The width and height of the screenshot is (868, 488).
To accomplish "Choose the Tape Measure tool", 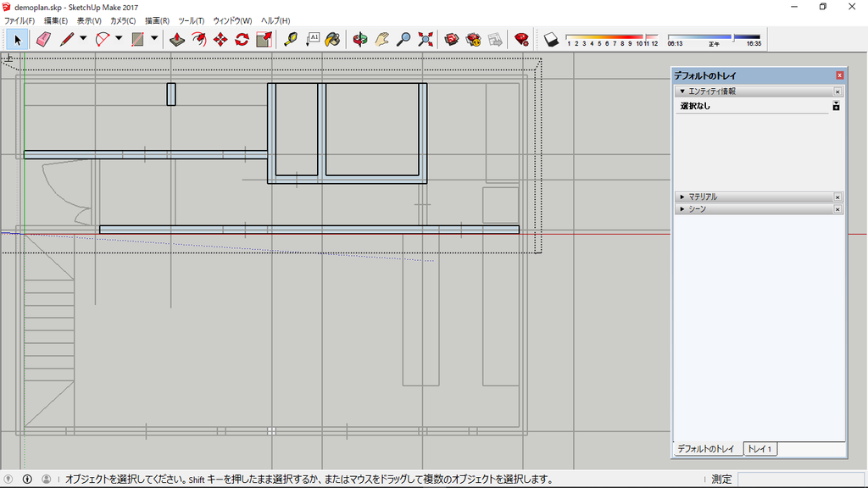I will pyautogui.click(x=291, y=39).
